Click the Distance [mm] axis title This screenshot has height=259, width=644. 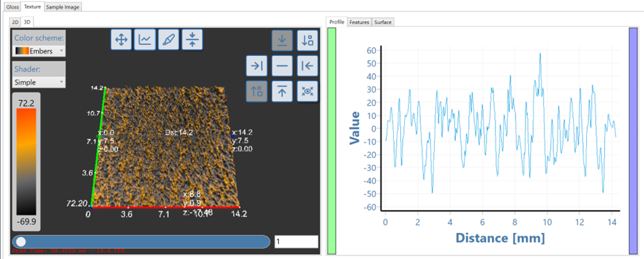click(x=500, y=238)
